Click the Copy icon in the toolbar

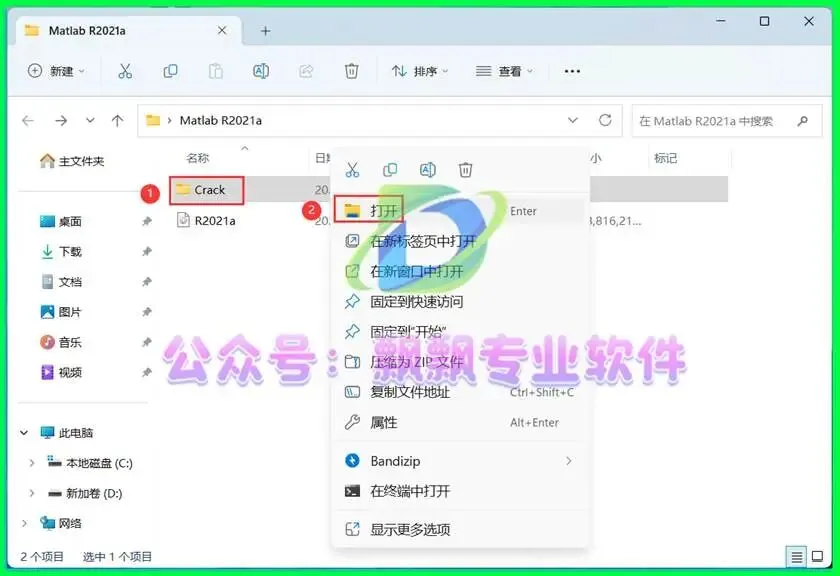[170, 71]
